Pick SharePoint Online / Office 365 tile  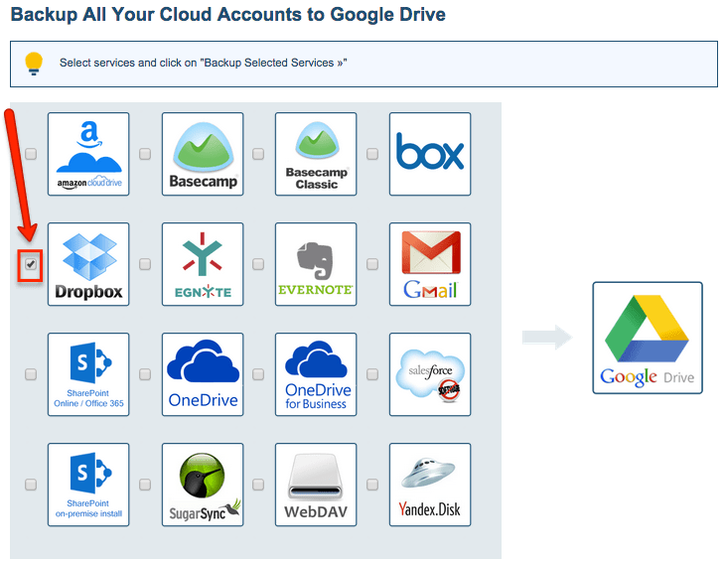88,374
